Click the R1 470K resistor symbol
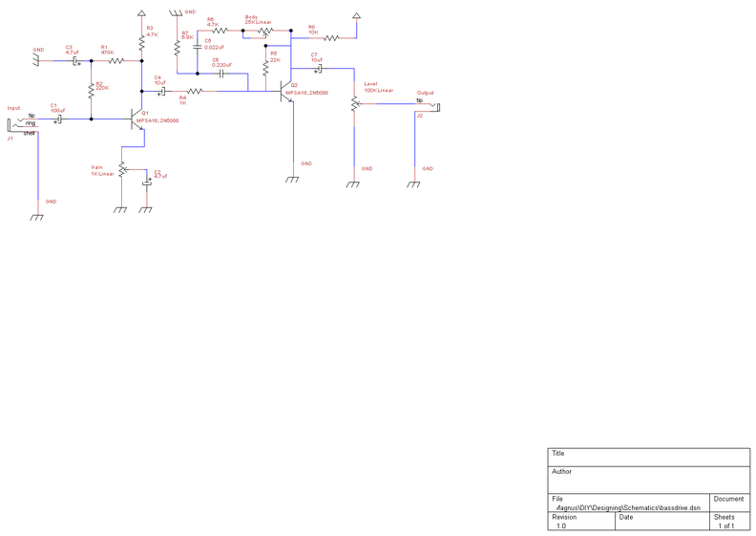 pyautogui.click(x=116, y=61)
